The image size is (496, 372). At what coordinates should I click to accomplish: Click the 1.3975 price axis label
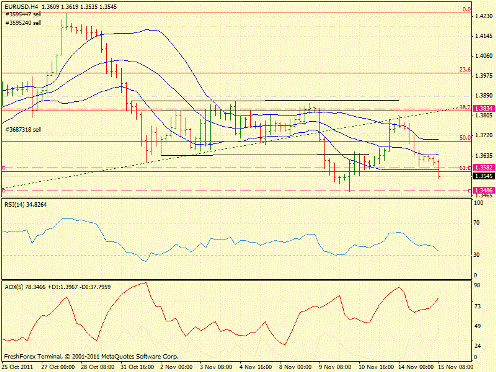point(484,76)
